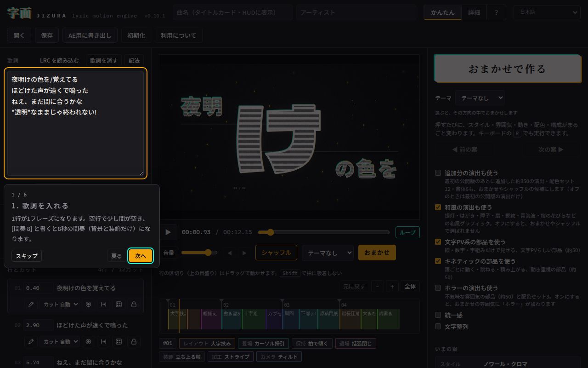Image resolution: width=588 pixels, height=368 pixels.
Task: Click スキップ in the tutorial popup
Action: [x=27, y=256]
